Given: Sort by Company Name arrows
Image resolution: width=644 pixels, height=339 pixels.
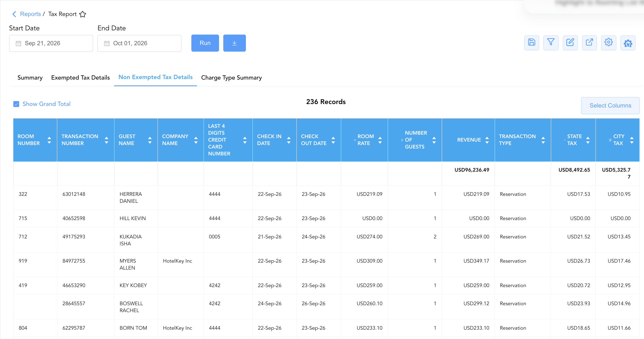Looking at the screenshot, I should pos(196,140).
